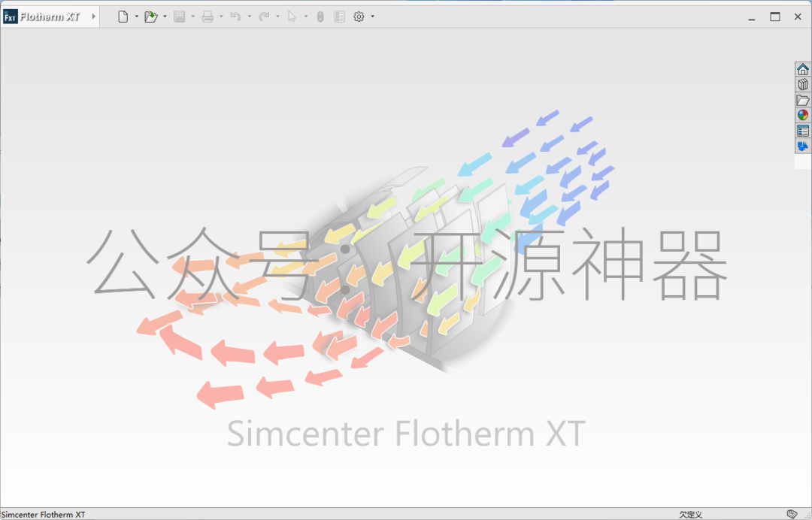812x520 pixels.
Task: Click the properties list icon in the toolbar
Action: point(340,17)
